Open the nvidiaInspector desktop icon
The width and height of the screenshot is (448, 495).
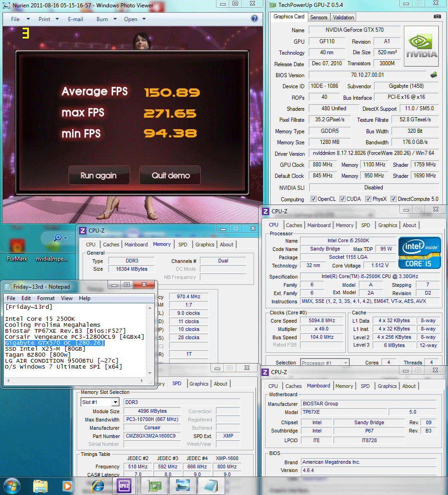pos(51,250)
